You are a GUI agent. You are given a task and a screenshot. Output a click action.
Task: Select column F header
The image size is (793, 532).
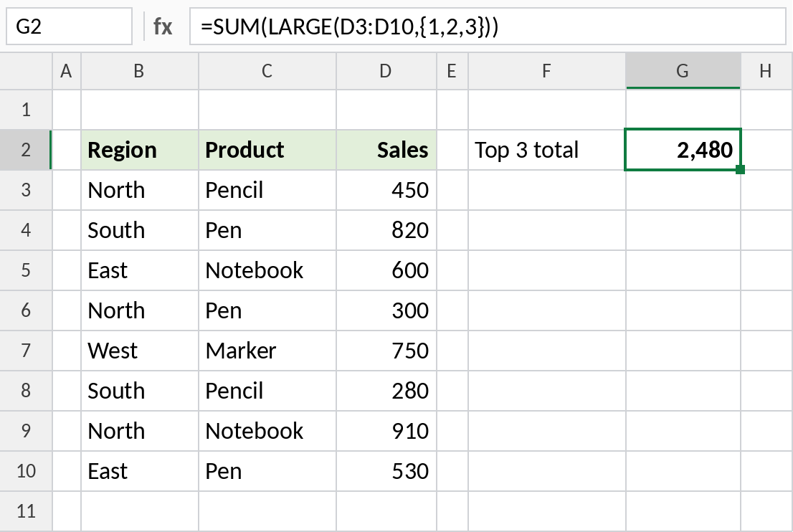pyautogui.click(x=546, y=71)
